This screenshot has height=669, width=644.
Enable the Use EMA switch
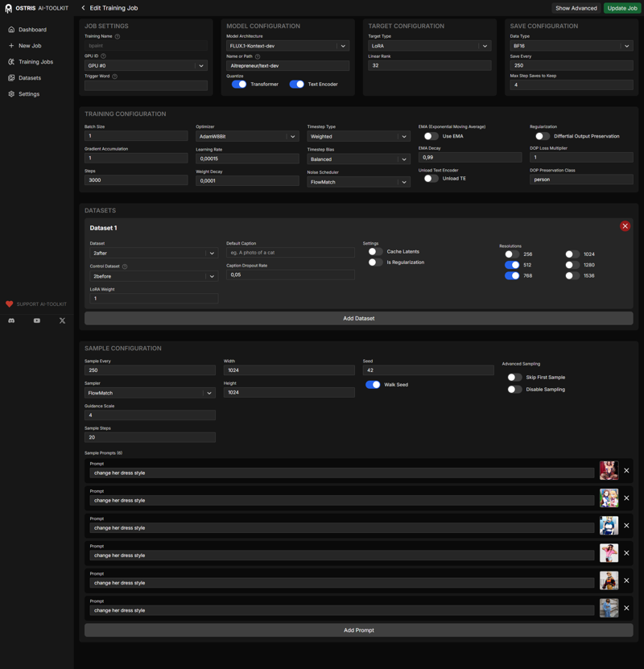pos(431,136)
